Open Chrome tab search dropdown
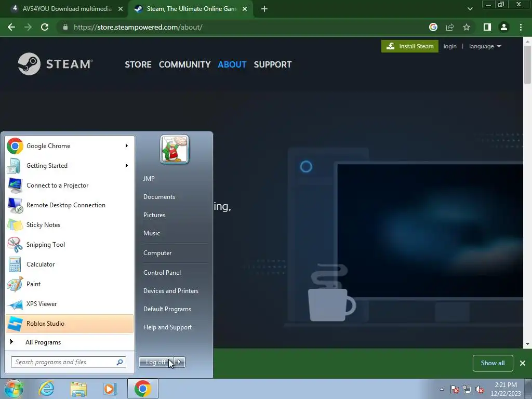The image size is (532, 399). 470,9
